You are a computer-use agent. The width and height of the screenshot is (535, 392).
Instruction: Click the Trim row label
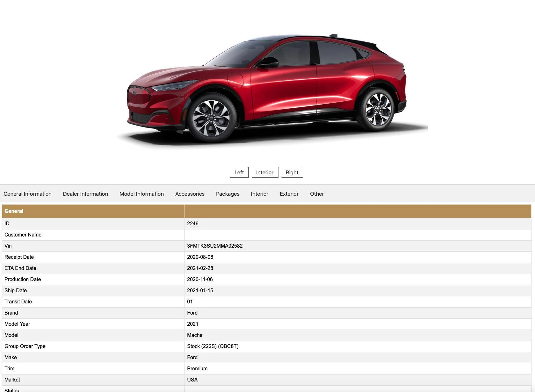click(9, 368)
